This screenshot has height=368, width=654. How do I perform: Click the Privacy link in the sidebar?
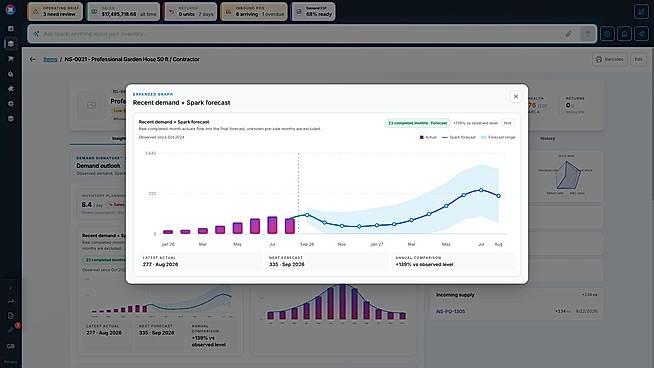(x=10, y=362)
